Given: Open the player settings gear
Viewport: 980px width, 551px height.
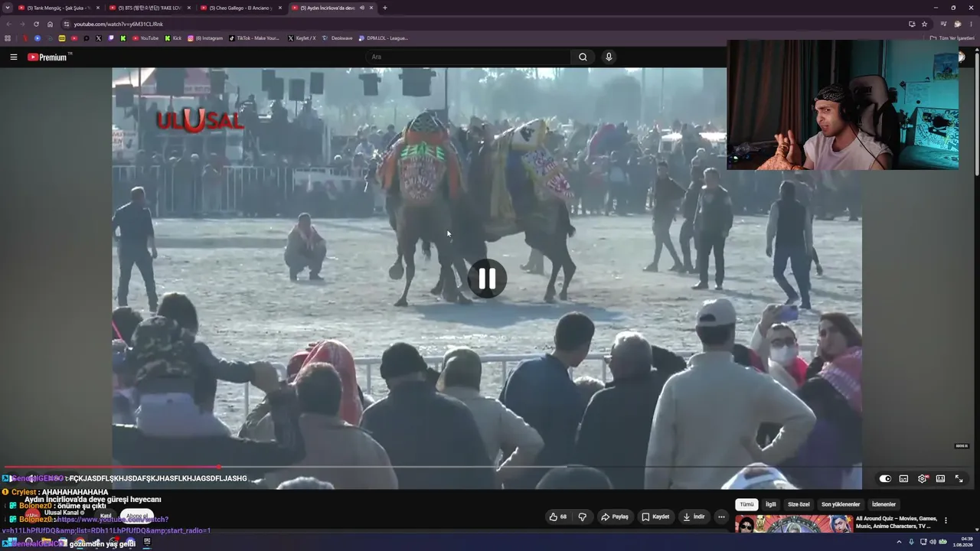Looking at the screenshot, I should (923, 478).
